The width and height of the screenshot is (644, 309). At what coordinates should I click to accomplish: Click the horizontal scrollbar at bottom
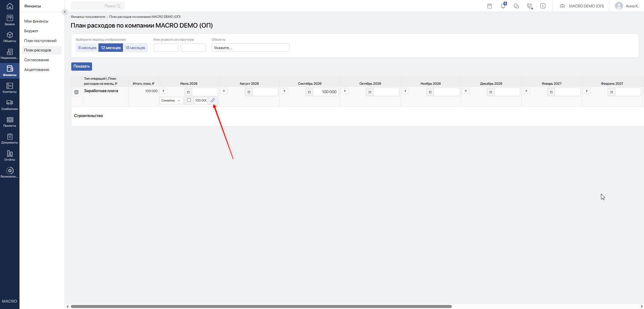pyautogui.click(x=261, y=306)
